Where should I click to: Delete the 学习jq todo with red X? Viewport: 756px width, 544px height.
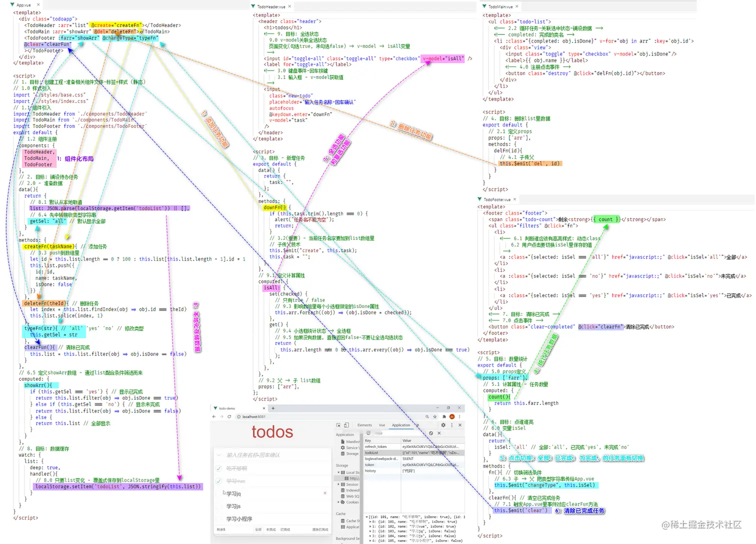coord(325,493)
